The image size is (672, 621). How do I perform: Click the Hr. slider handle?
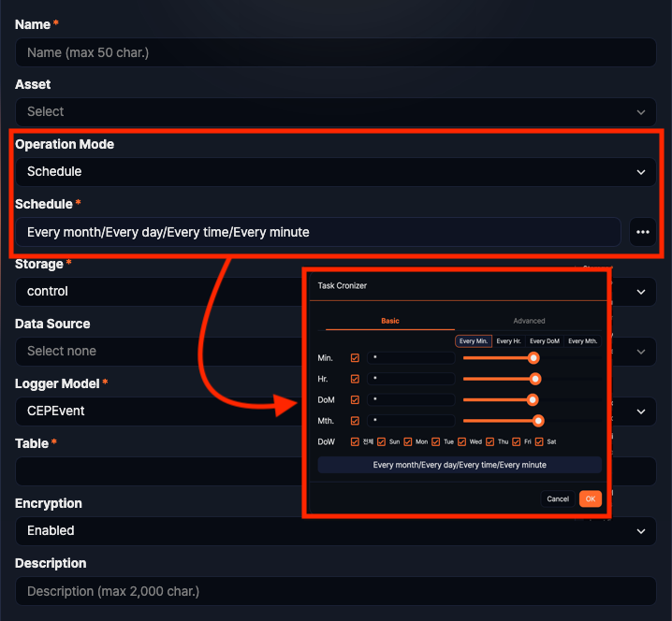(x=535, y=379)
